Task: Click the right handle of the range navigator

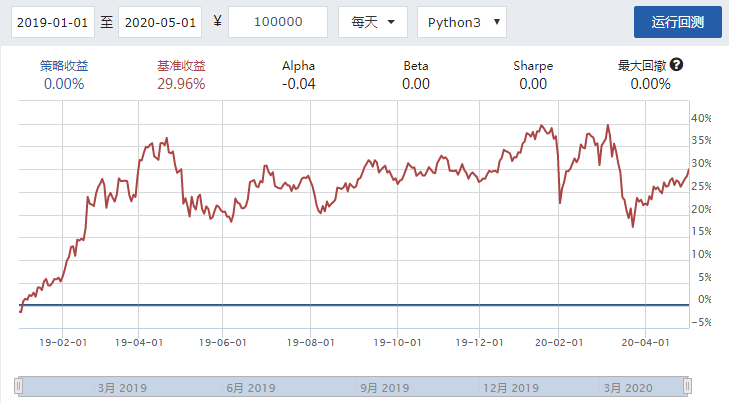Action: click(x=686, y=386)
